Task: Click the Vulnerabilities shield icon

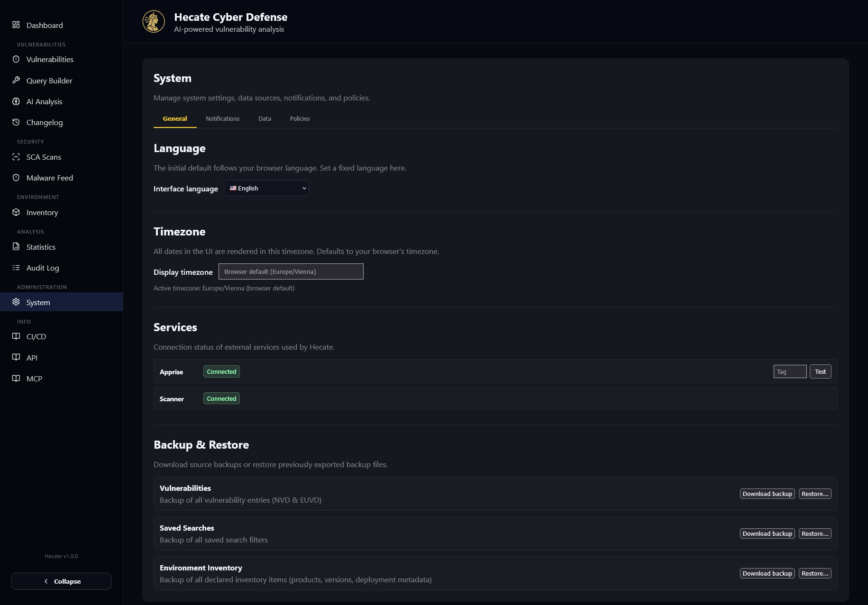Action: (16, 59)
